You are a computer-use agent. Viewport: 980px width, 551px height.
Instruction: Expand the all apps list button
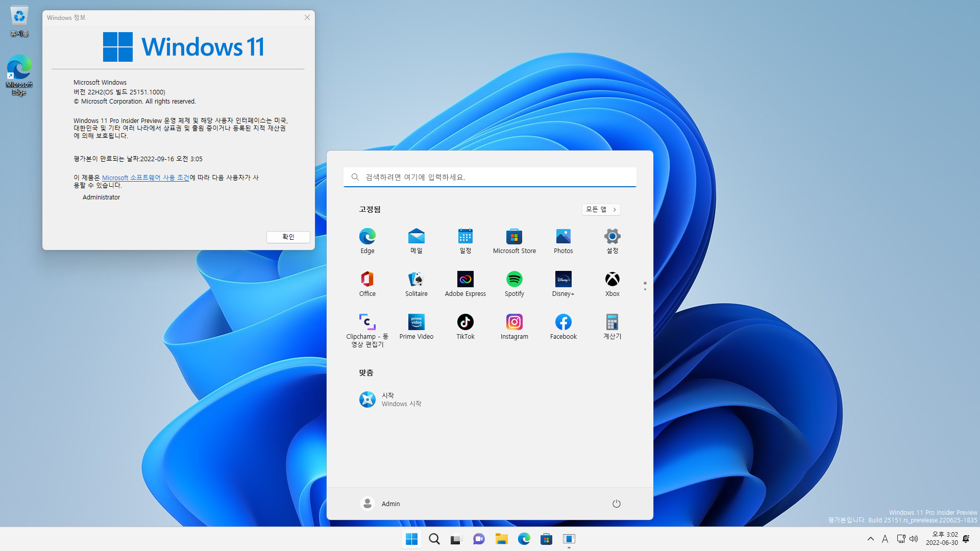(601, 210)
